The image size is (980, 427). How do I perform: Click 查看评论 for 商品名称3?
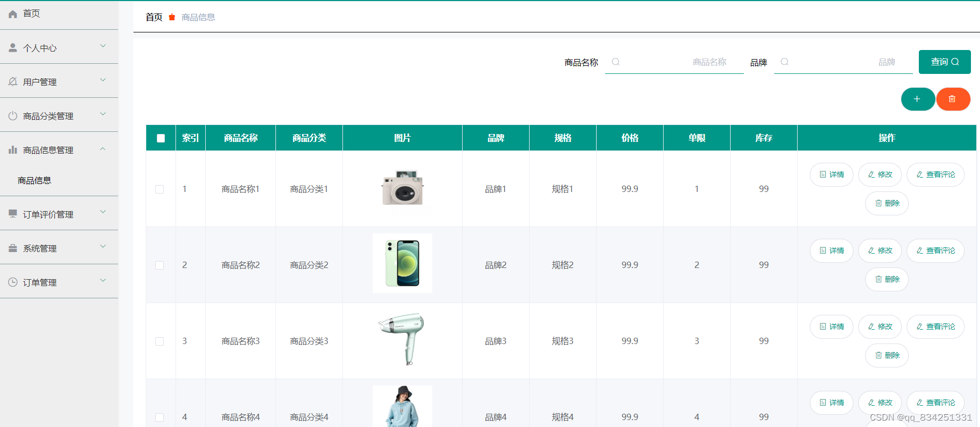pos(935,326)
